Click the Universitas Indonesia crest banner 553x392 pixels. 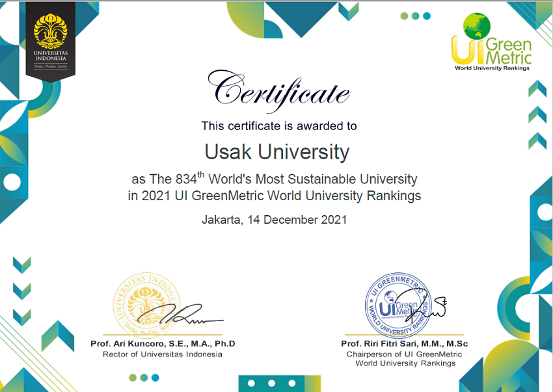click(51, 39)
